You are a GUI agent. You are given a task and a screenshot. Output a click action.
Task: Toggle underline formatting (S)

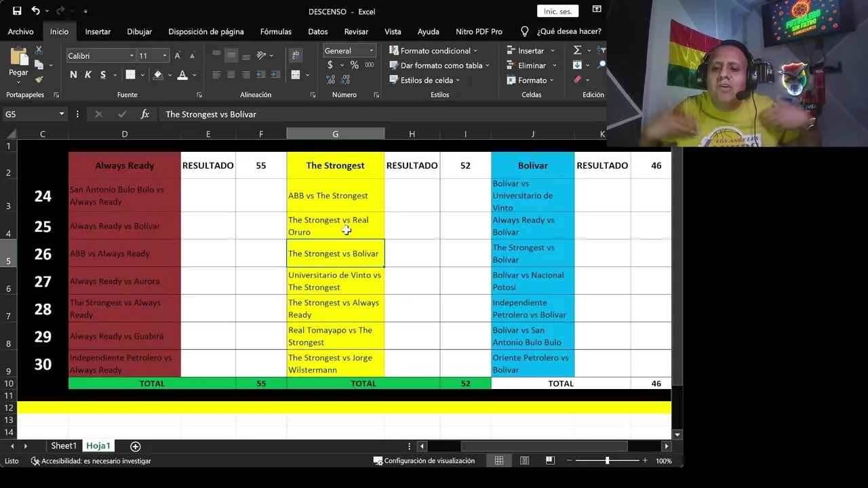pos(103,75)
